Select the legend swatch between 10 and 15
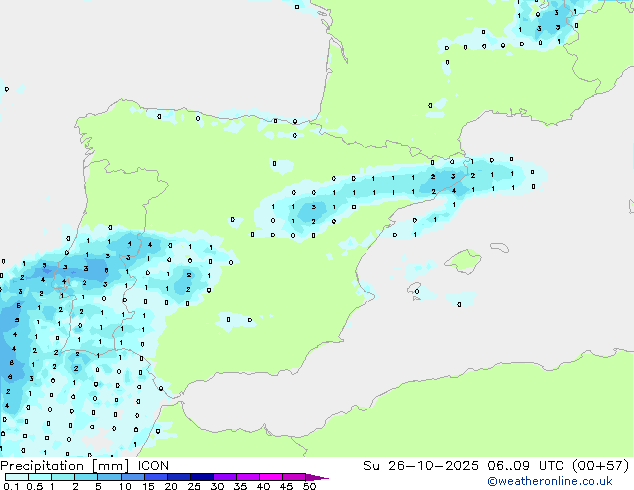 133,477
